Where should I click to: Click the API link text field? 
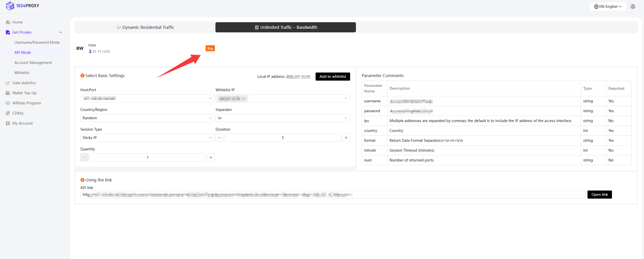pyautogui.click(x=332, y=195)
